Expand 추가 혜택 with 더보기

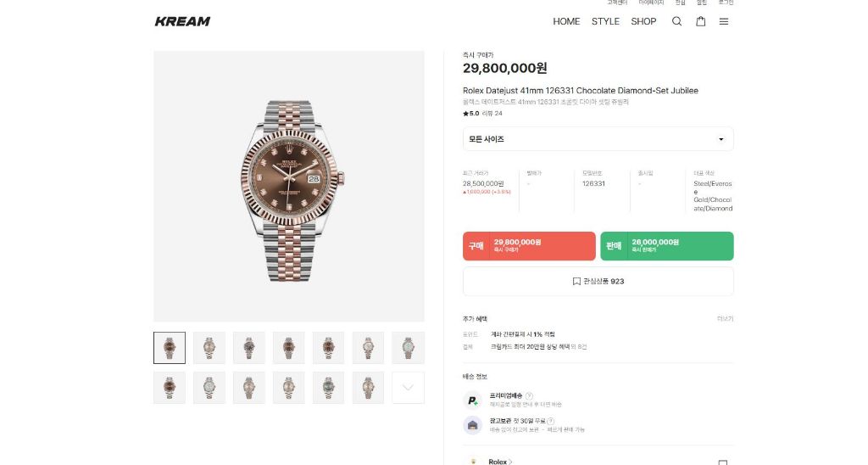click(725, 319)
